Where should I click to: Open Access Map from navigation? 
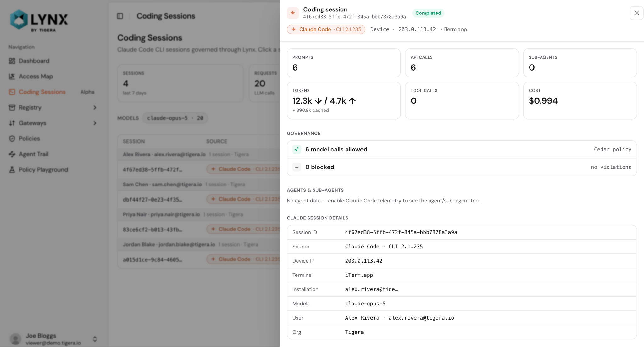pos(36,76)
